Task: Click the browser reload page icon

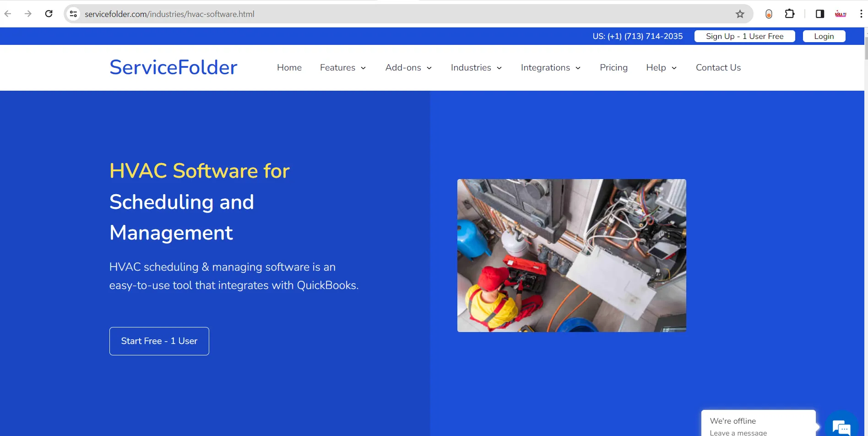Action: coord(49,14)
